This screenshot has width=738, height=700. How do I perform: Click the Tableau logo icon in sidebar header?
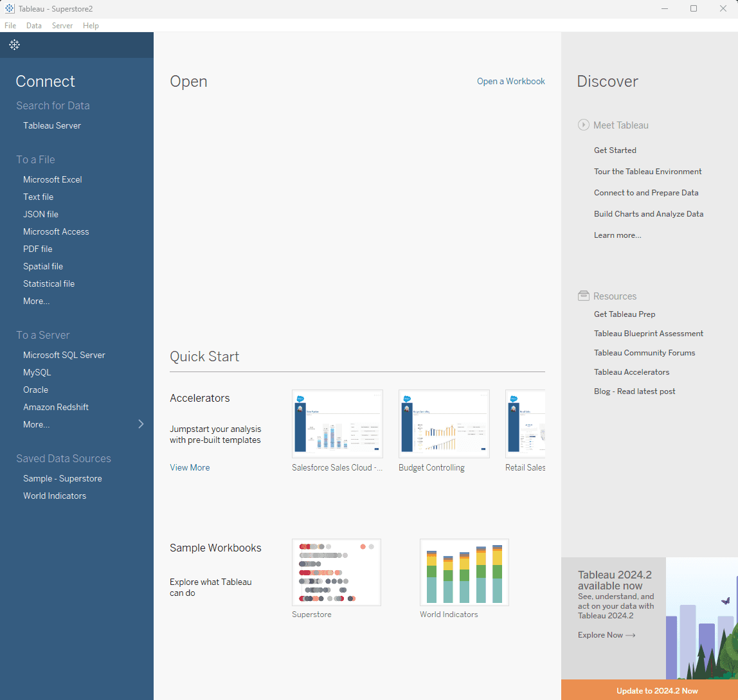(15, 45)
